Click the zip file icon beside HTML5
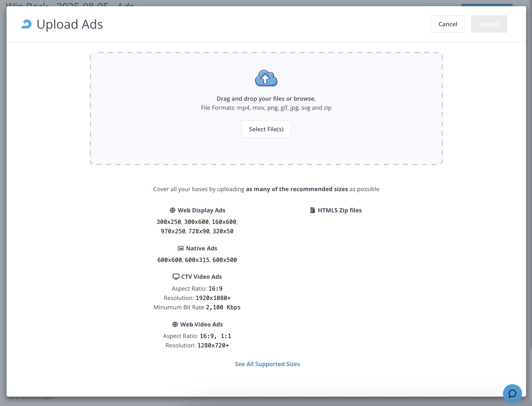Screen dimensions: 532x406 coord(313,210)
